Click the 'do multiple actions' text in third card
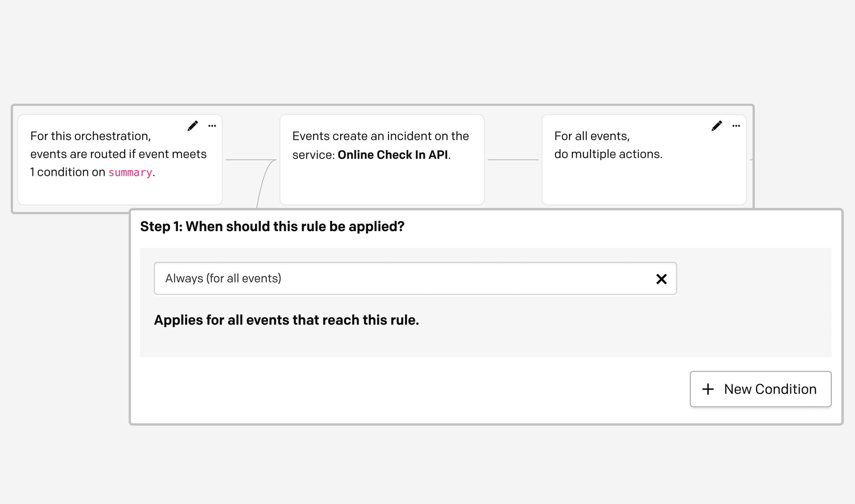 click(x=608, y=154)
